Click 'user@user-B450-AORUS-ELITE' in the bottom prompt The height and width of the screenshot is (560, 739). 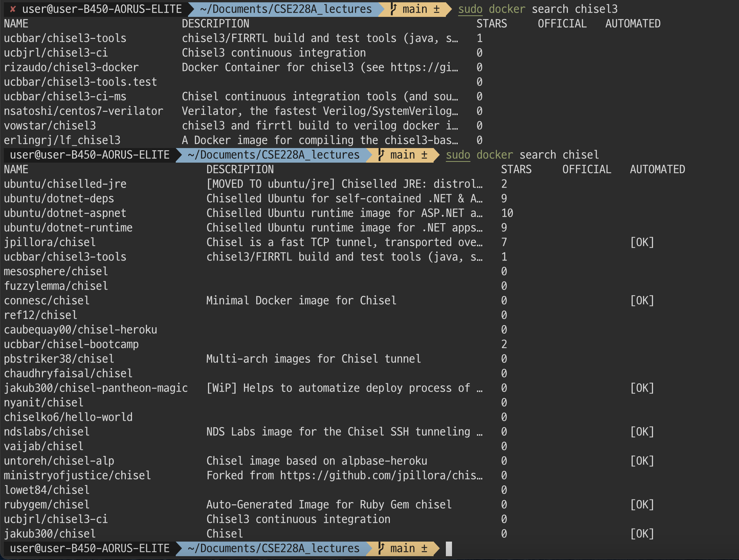[90, 548]
